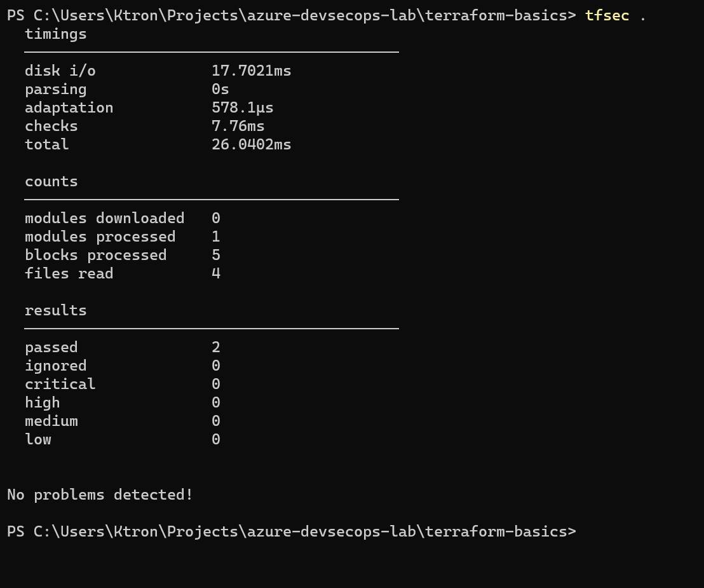Click the results section heading
This screenshot has height=588, width=704.
pos(56,311)
